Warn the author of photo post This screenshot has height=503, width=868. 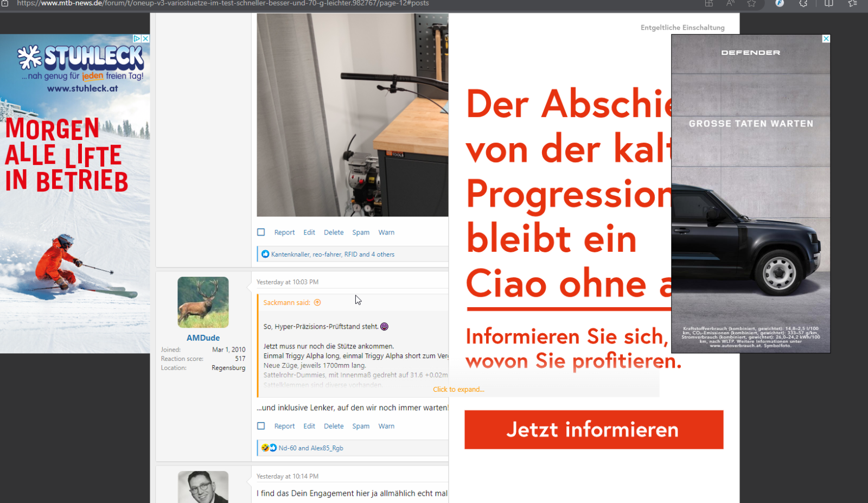click(x=386, y=232)
